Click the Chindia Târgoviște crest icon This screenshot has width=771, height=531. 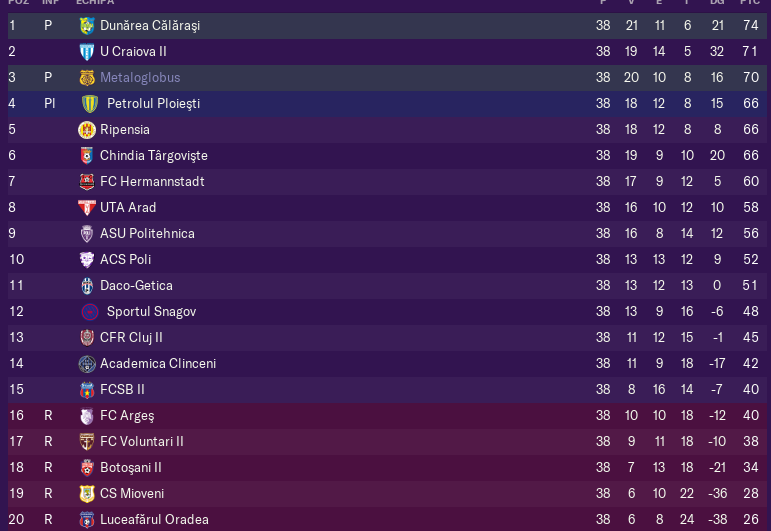(x=87, y=156)
